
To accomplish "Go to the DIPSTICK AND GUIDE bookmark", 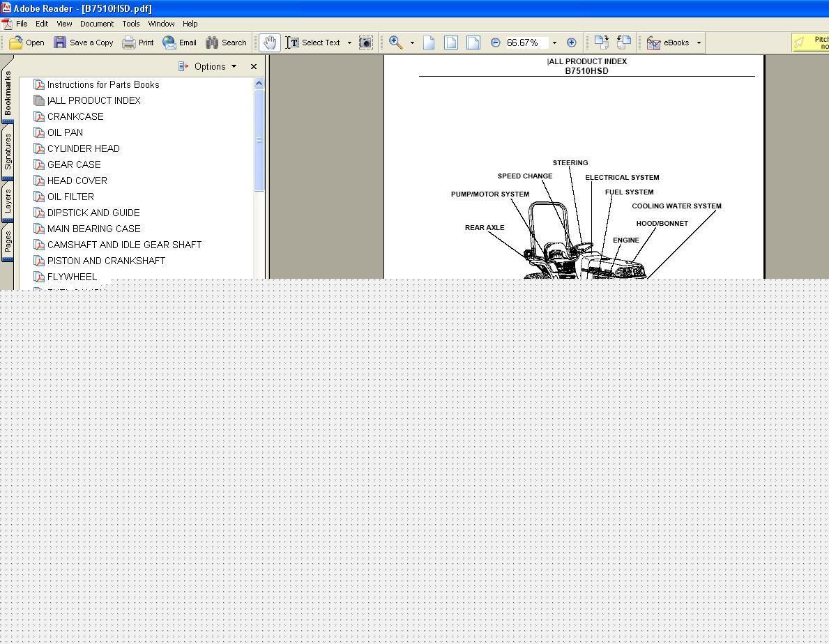I will coord(93,213).
